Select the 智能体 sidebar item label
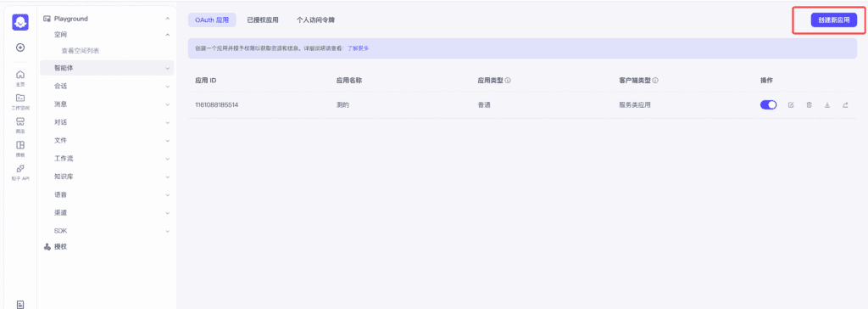The image size is (868, 309). point(63,68)
